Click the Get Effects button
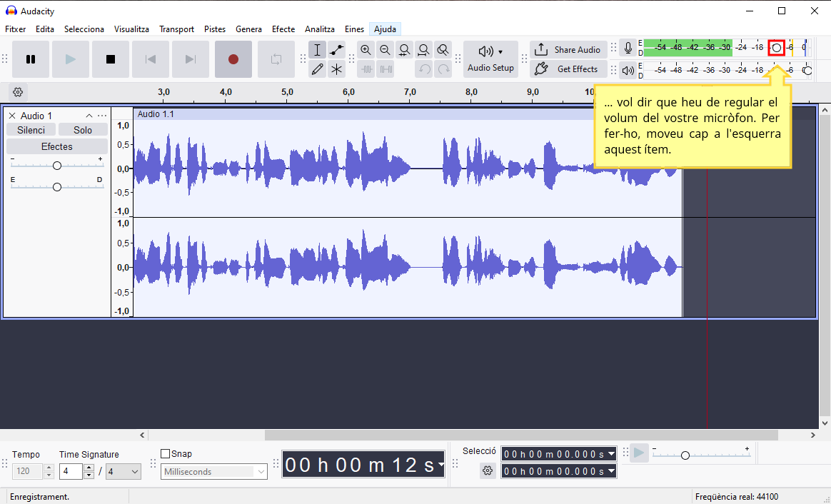 tap(568, 69)
